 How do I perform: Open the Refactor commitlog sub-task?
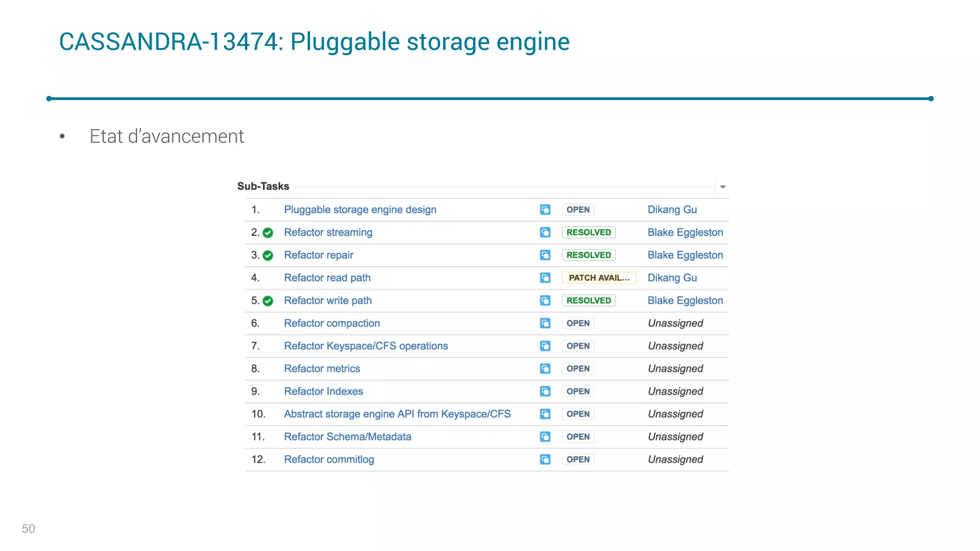[x=329, y=460]
